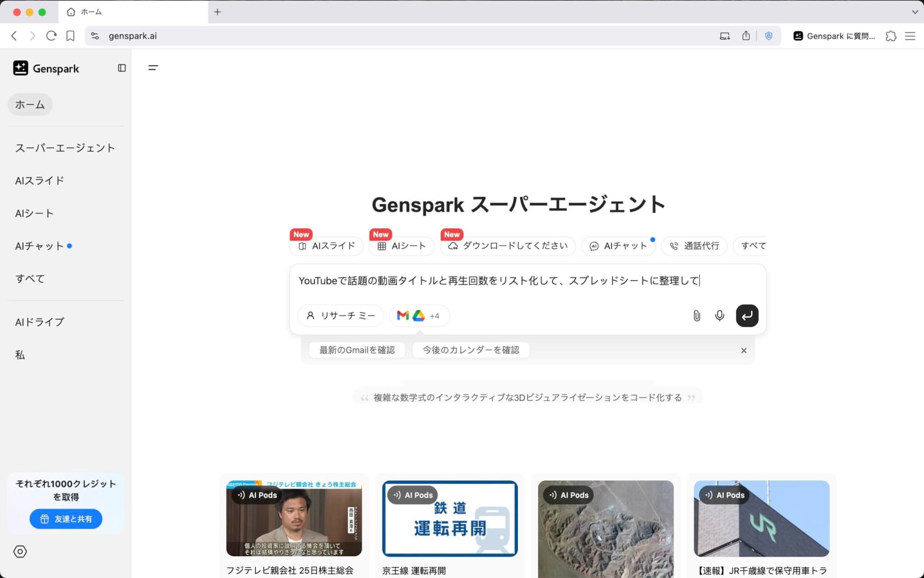Reload the page with the refresh icon

(51, 36)
